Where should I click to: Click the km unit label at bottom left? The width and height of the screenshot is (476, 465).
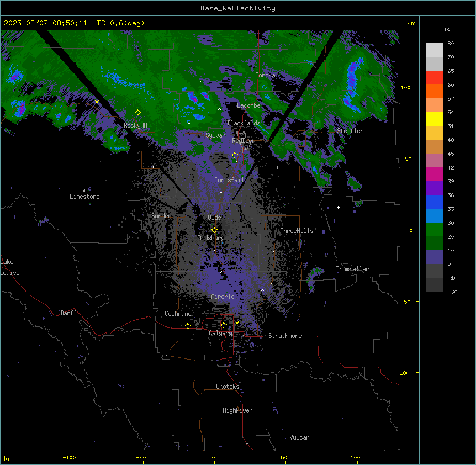click(x=8, y=458)
